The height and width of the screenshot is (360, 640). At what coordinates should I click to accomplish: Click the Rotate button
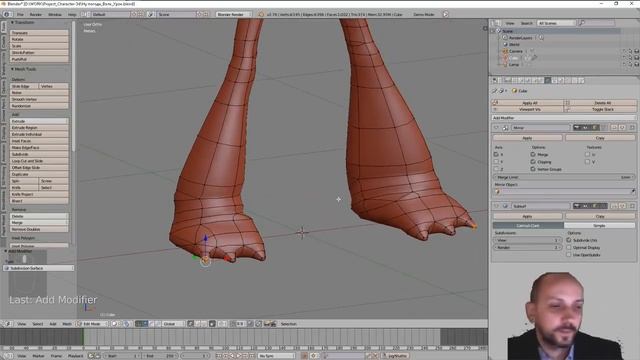(x=39, y=39)
